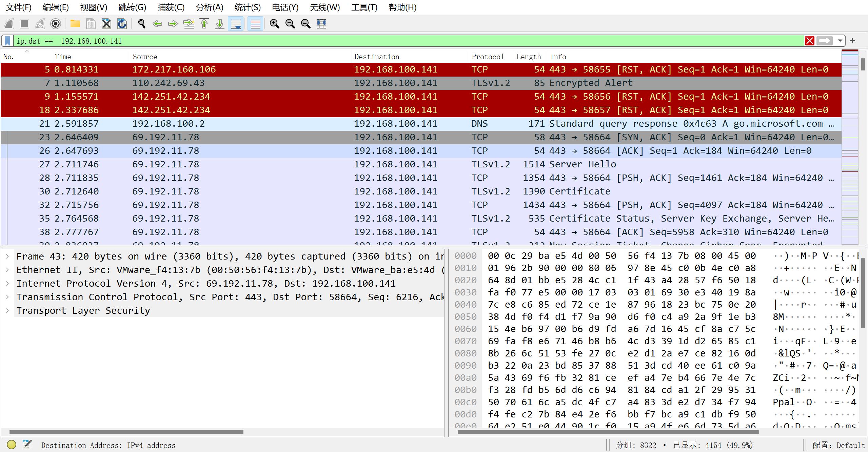Jump to last packet arrow icon
The height and width of the screenshot is (452, 868).
(x=220, y=24)
